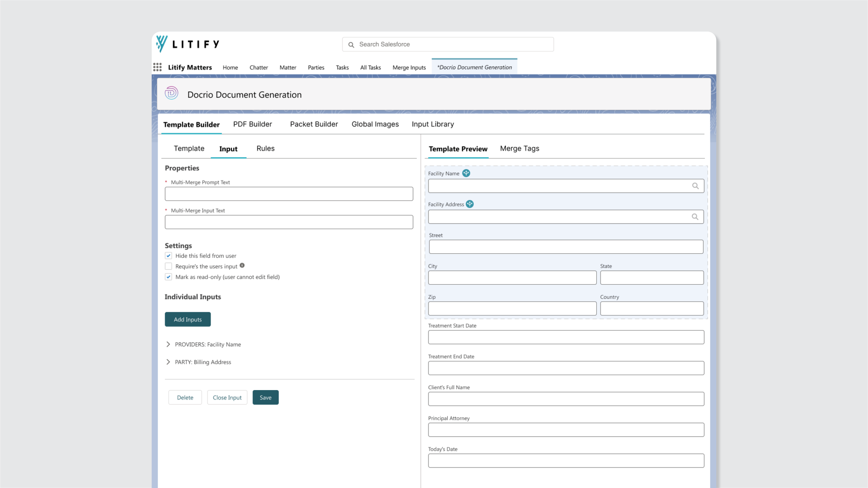Click the Facility Name lookup field
Screen dimensions: 868x488
(x=566, y=186)
